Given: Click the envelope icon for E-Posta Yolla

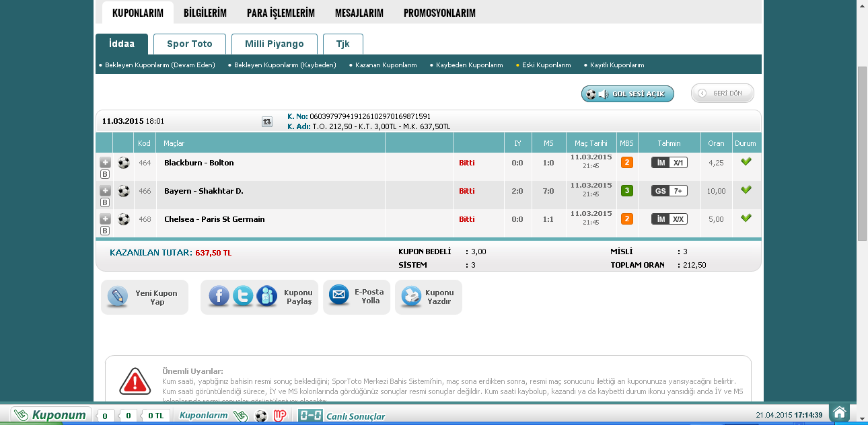Looking at the screenshot, I should click(x=339, y=295).
